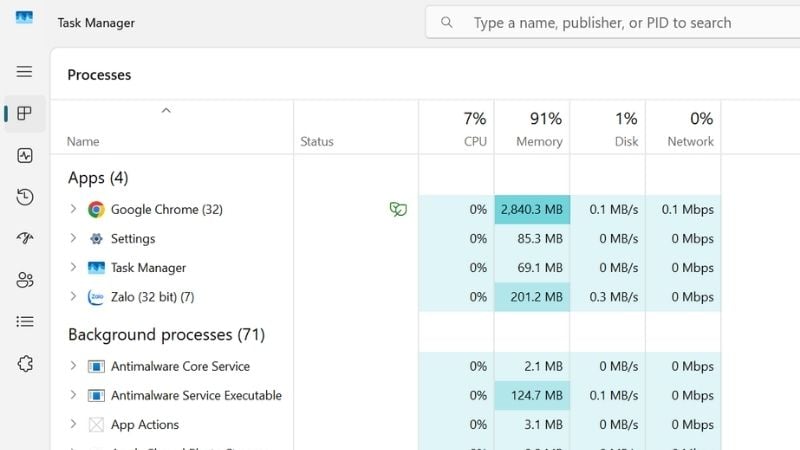Click the sort arrow above Name column
Viewport: 800px width, 450px height.
point(166,110)
